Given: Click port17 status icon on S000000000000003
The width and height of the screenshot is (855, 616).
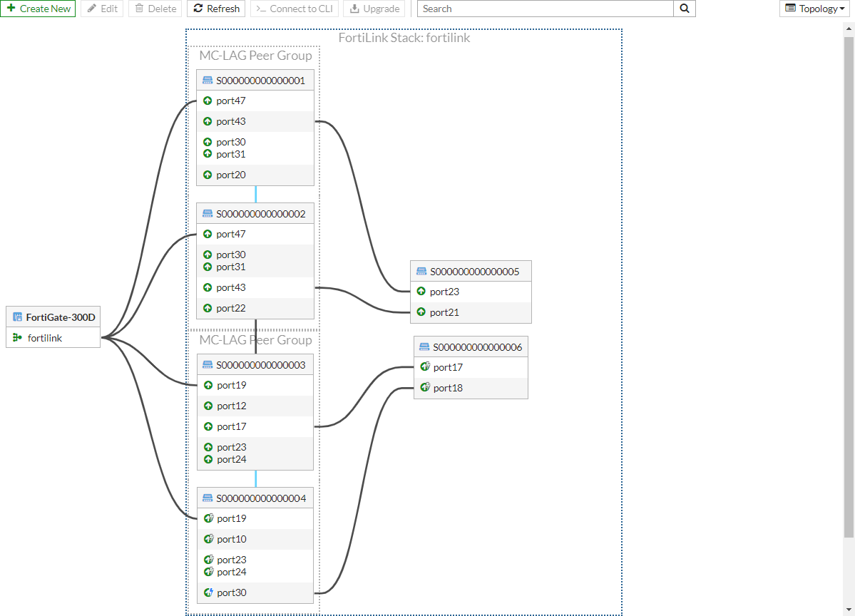Looking at the screenshot, I should click(208, 427).
